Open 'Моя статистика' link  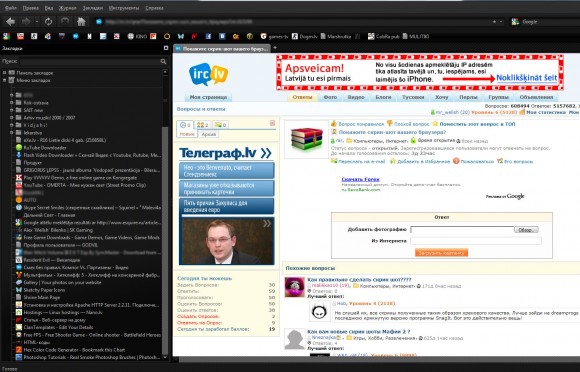click(546, 112)
